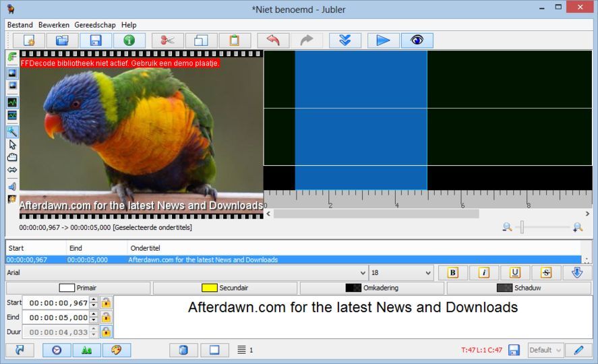This screenshot has width=598, height=364.
Task: Show the green information icon
Action: click(x=129, y=40)
